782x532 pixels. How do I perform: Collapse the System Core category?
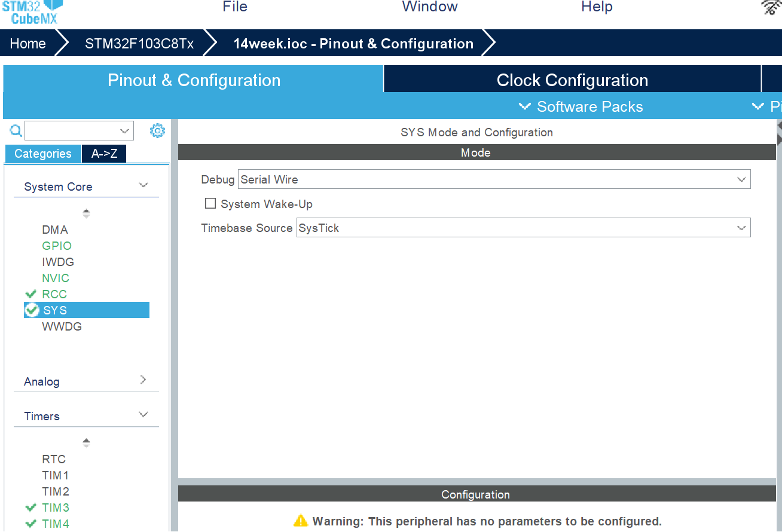pyautogui.click(x=143, y=185)
